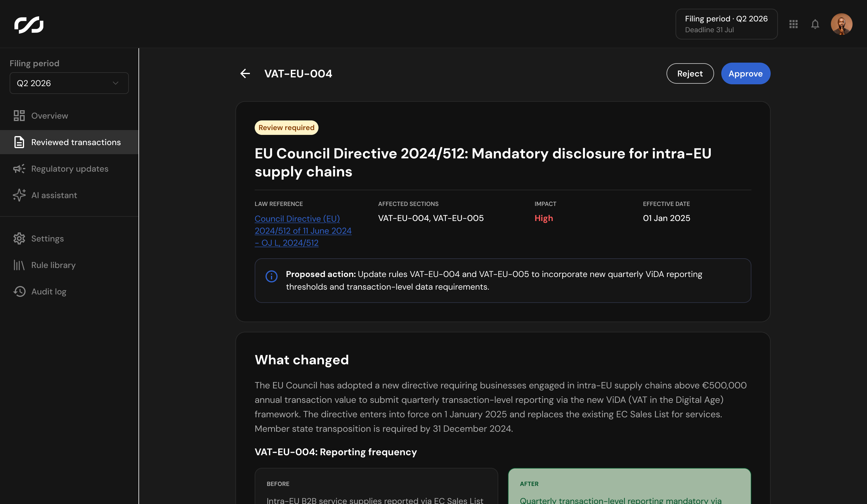
Task: Click the AFTER comparison card
Action: (x=629, y=486)
